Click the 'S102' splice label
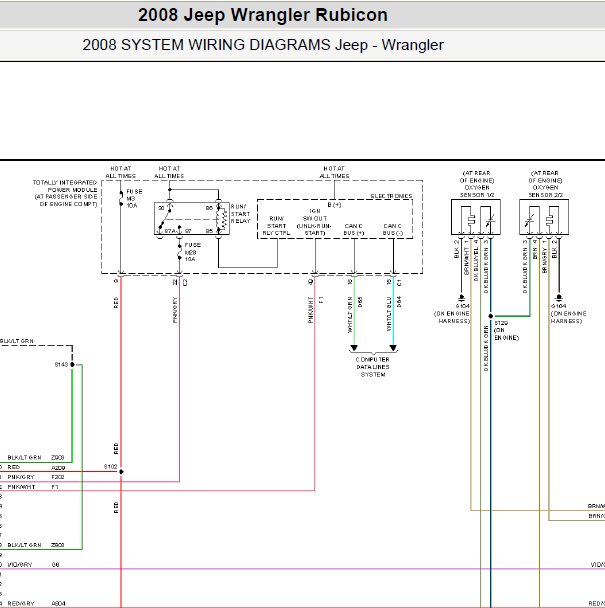The width and height of the screenshot is (605, 608). [111, 467]
